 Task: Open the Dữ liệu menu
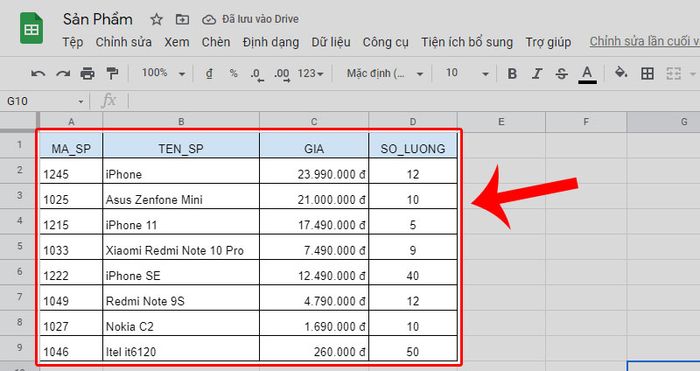click(x=331, y=42)
